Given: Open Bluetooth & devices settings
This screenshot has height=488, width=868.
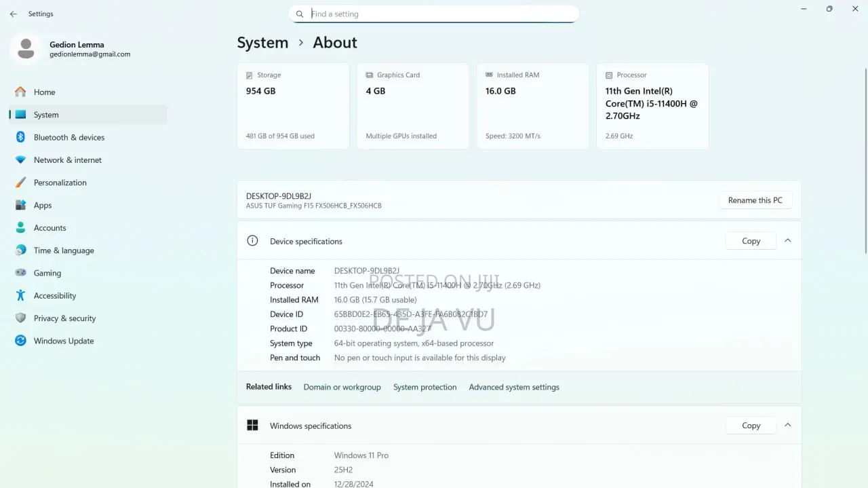Looking at the screenshot, I should click(88, 137).
